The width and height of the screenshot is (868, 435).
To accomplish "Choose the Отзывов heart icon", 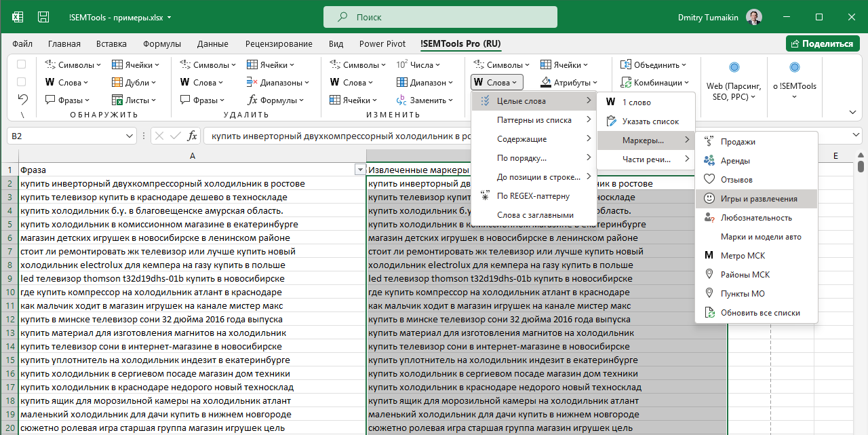I will click(x=709, y=180).
